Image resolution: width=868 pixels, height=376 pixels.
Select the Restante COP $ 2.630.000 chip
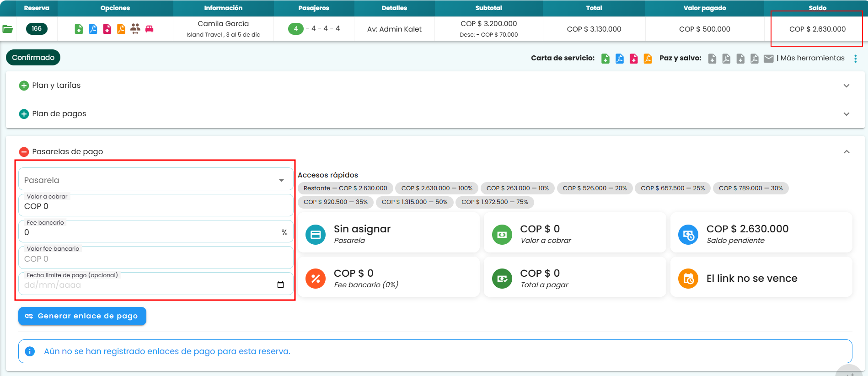coord(345,188)
